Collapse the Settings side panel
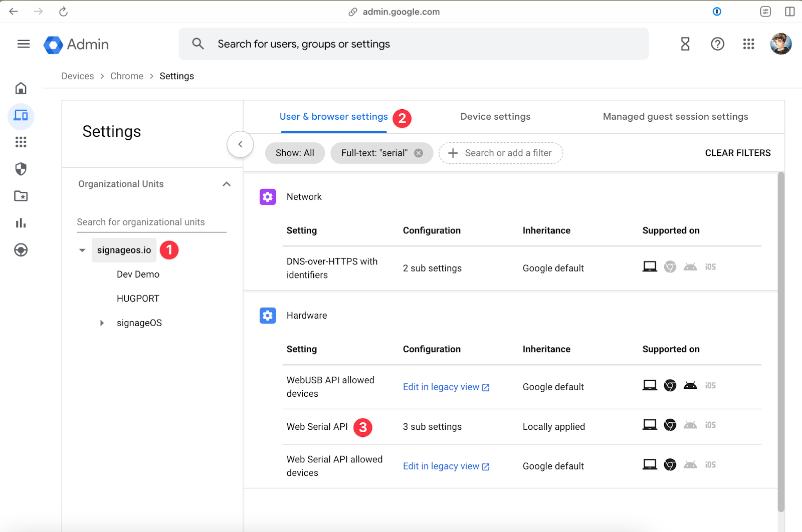This screenshot has width=802, height=532. point(240,144)
